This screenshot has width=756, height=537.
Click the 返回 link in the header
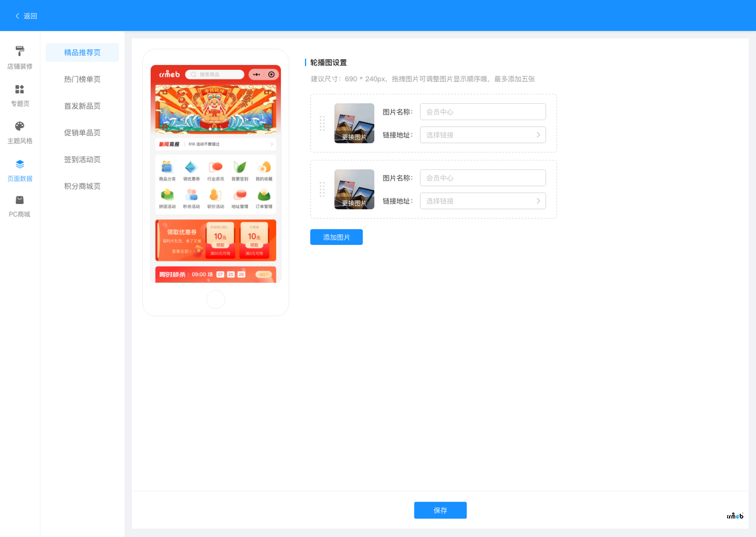click(30, 16)
